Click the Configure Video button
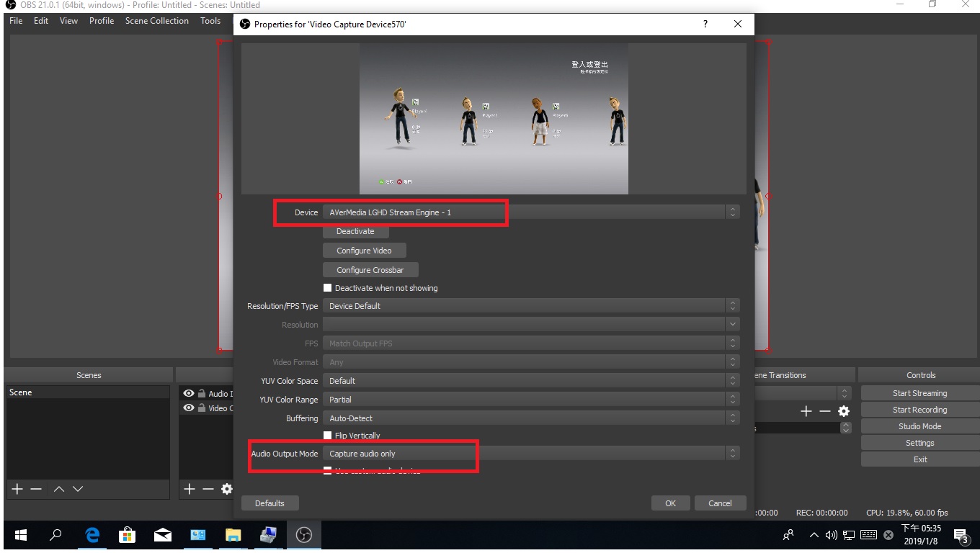The image size is (980, 553). click(365, 251)
